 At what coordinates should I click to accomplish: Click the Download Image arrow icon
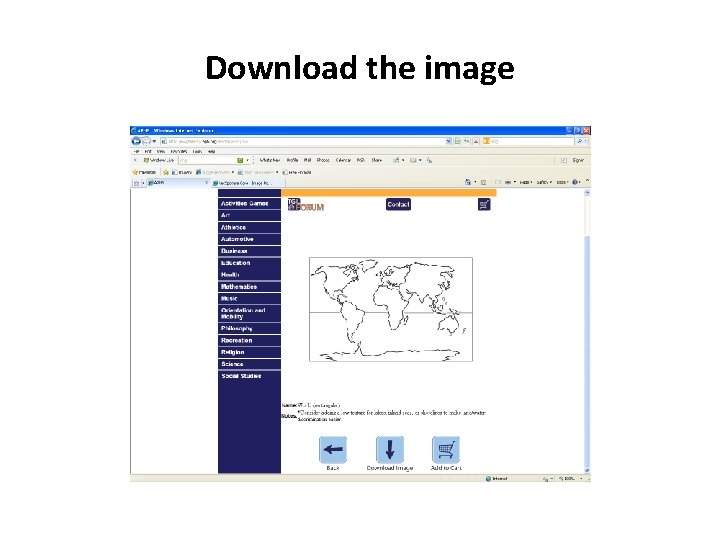point(389,450)
